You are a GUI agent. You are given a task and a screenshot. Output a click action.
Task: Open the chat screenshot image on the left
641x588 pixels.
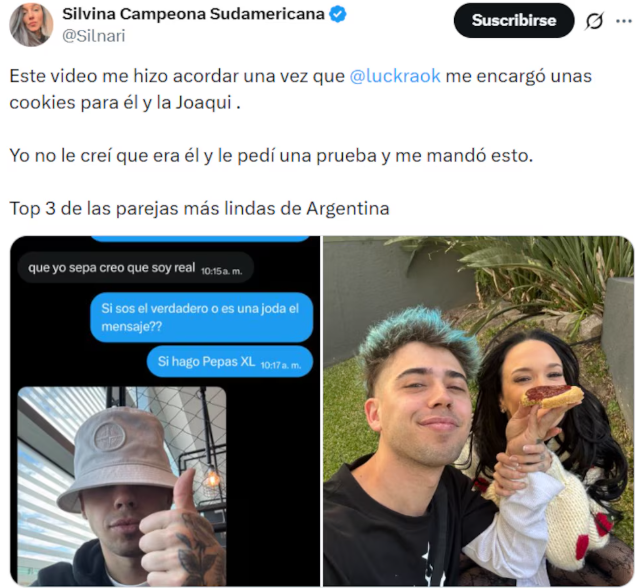click(x=165, y=411)
